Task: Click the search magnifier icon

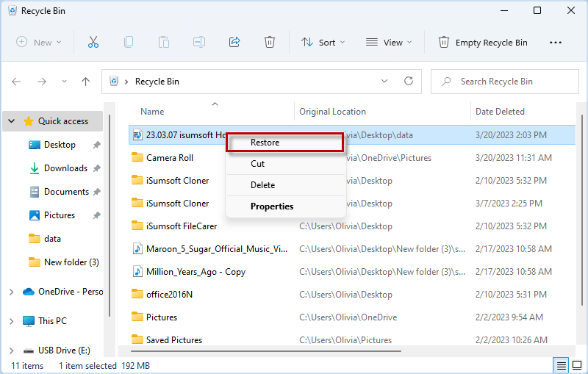Action: tap(446, 82)
